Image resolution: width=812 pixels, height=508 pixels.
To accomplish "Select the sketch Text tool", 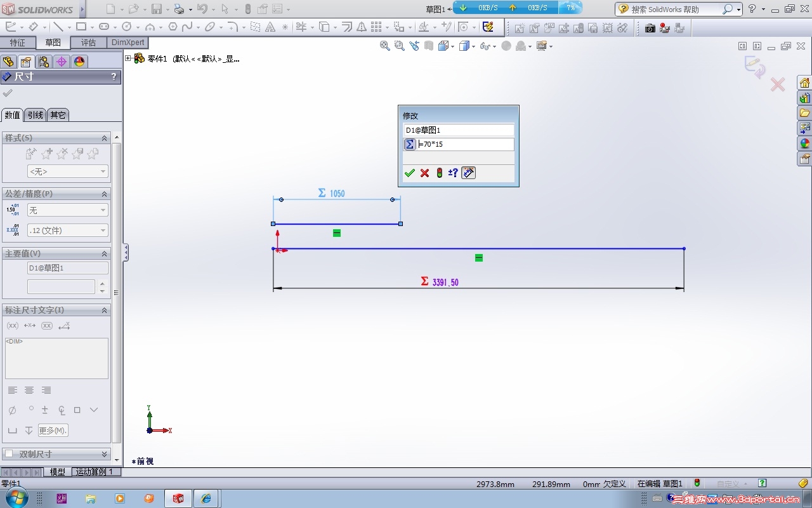I will click(x=270, y=27).
